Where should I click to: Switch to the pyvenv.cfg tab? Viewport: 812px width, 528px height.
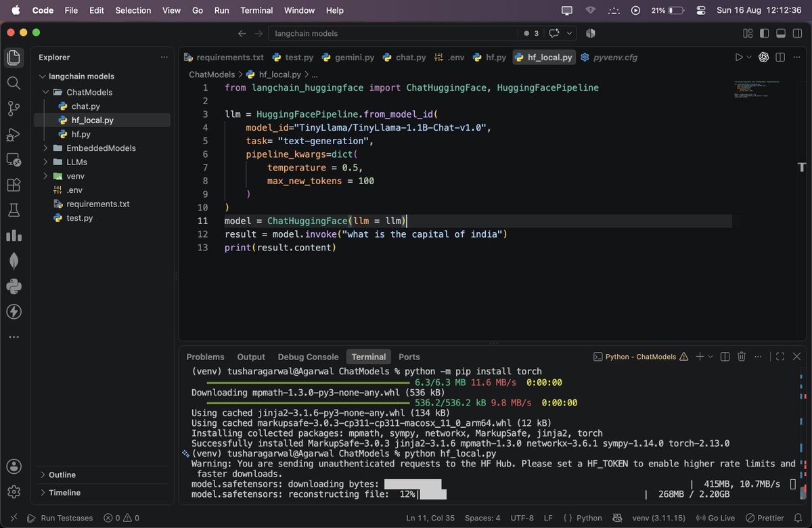610,58
